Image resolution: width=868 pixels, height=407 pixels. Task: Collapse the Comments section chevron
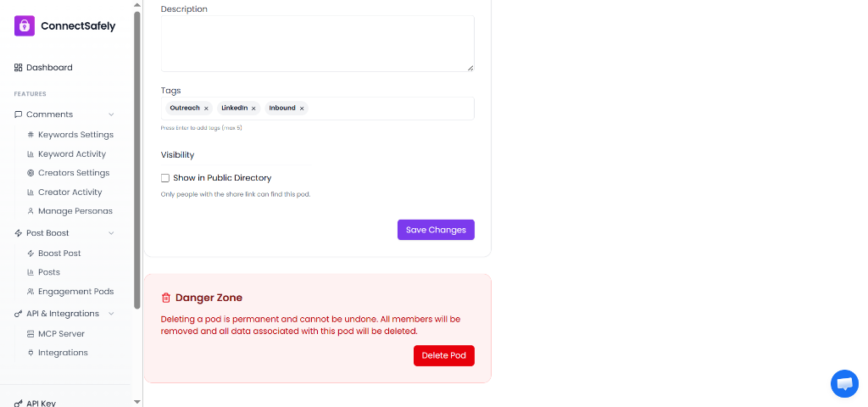click(x=111, y=114)
